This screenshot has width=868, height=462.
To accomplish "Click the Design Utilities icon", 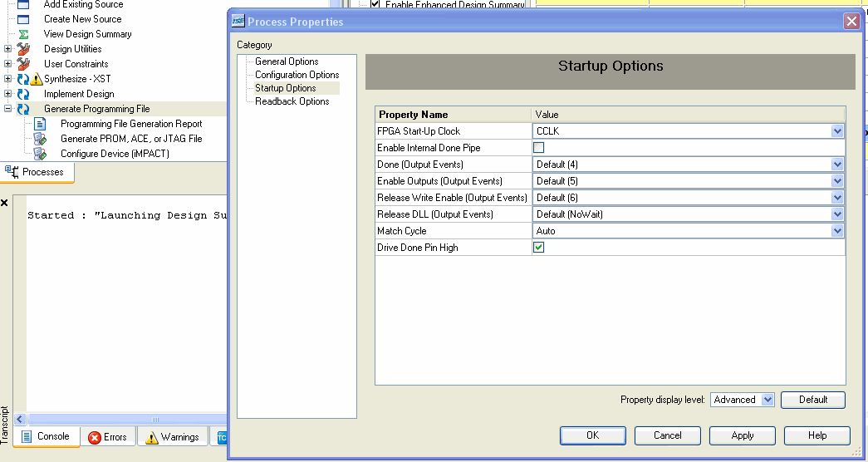I will click(23, 49).
